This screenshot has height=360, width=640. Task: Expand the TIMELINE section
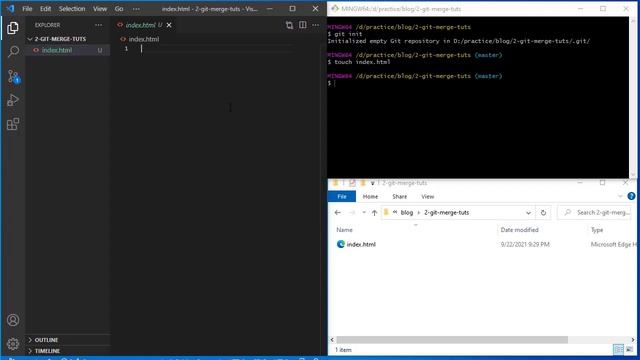coord(68,351)
